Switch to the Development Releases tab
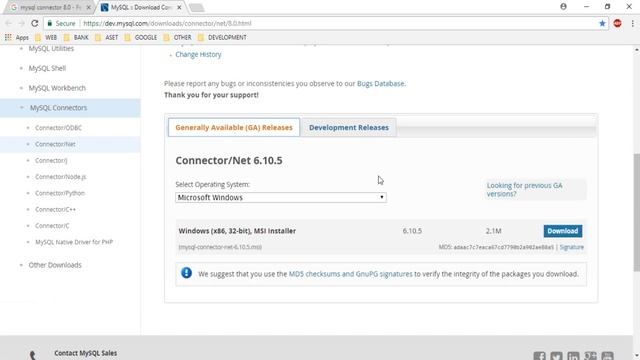640x360 pixels. point(349,127)
